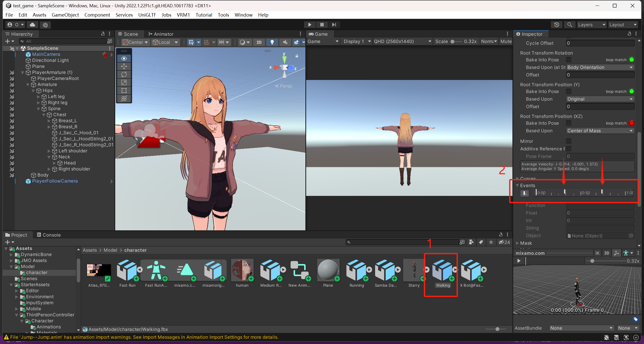Click the IK button in the animation preview
The height and width of the screenshot is (344, 644).
point(597,253)
